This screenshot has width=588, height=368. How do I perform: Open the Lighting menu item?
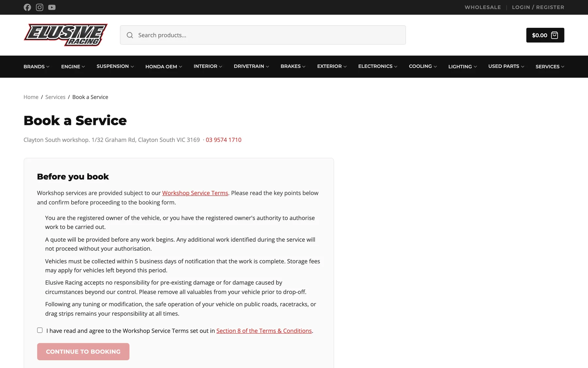tap(463, 66)
